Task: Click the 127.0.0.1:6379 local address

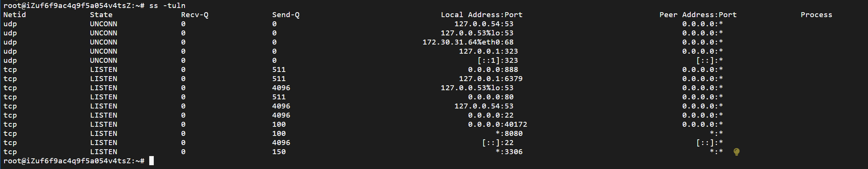Action: [x=491, y=79]
